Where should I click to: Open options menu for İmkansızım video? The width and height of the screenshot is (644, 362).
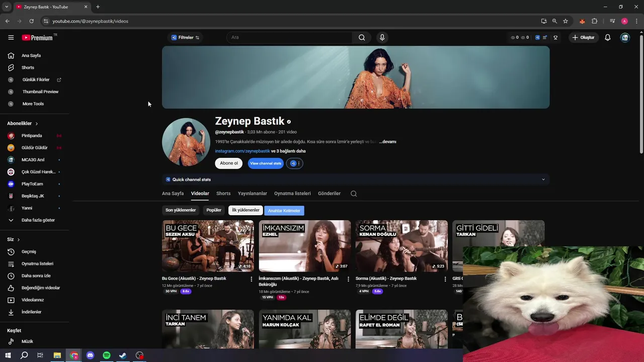click(x=348, y=279)
